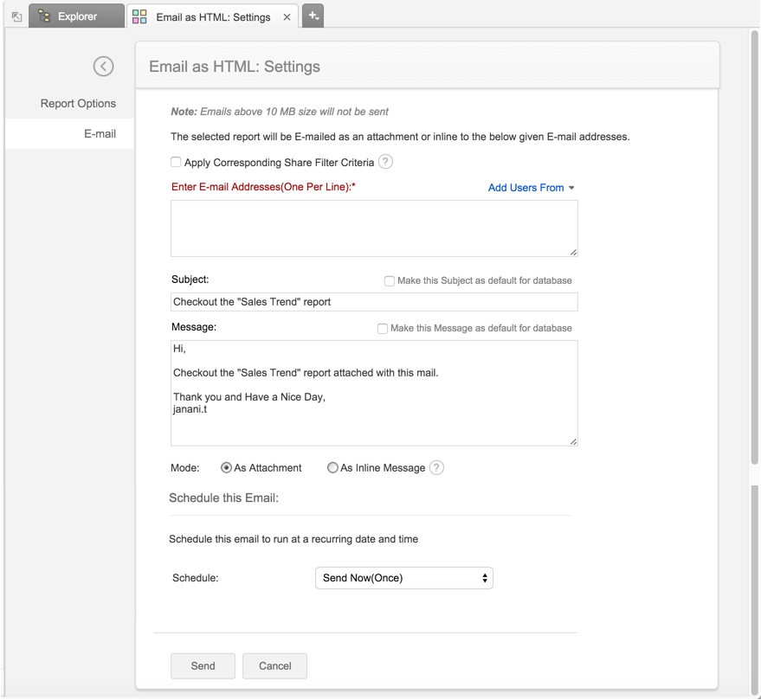Click the Explorer tree icon
Screen dimensions: 761x700
point(44,16)
